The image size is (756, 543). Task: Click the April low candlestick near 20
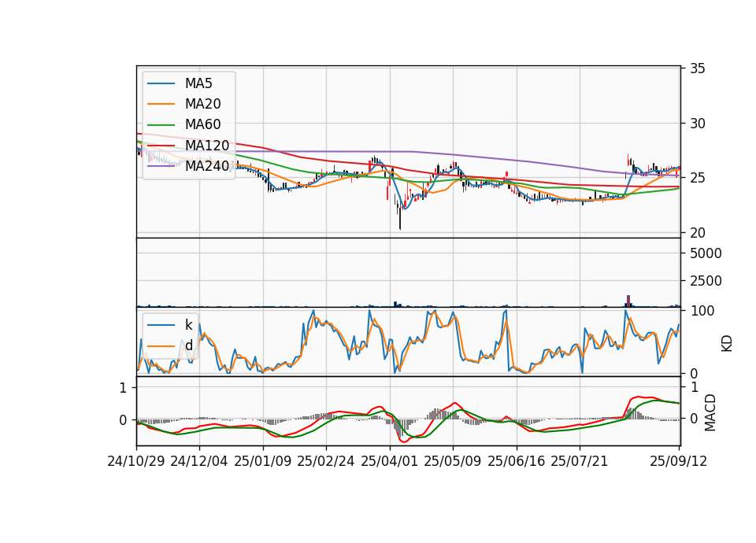point(400,217)
